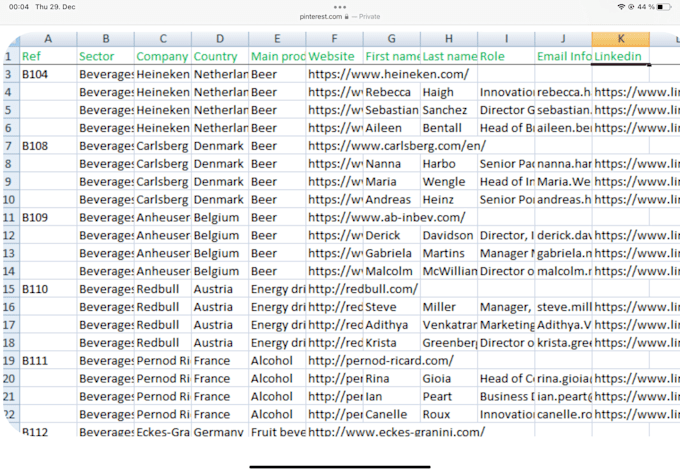Viewport: 680px width, 473px height.
Task: Tap the battery indicator icon
Action: point(662,7)
